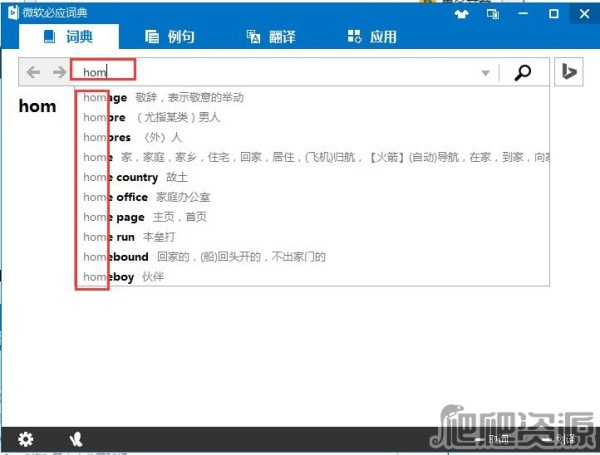Screen dimensions: 600x455
Task: Click the app logo icon in title bar
Action: coord(13,13)
